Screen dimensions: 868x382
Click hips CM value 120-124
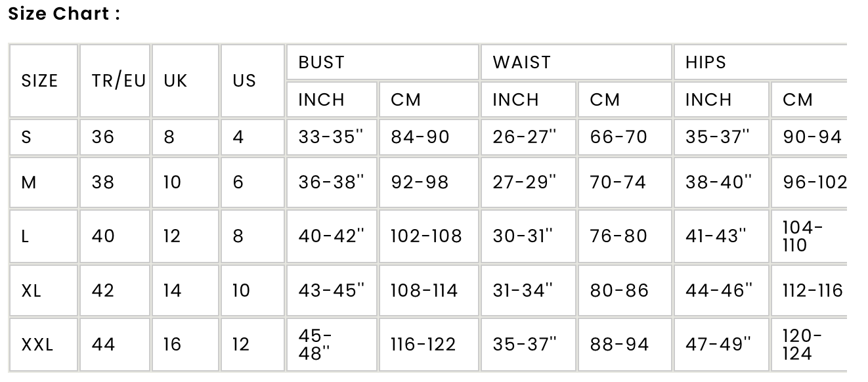pos(802,345)
